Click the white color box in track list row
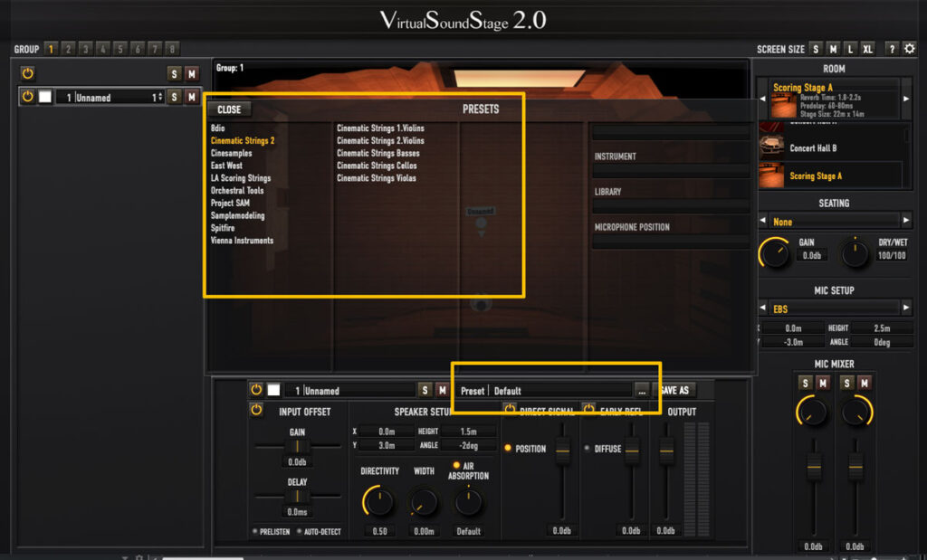Viewport: 927px width, 560px height. point(44,97)
